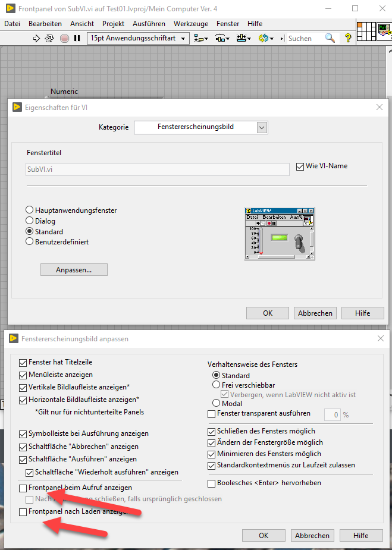The height and width of the screenshot is (550, 392).
Task: Open the Fenster menu
Action: point(228,24)
